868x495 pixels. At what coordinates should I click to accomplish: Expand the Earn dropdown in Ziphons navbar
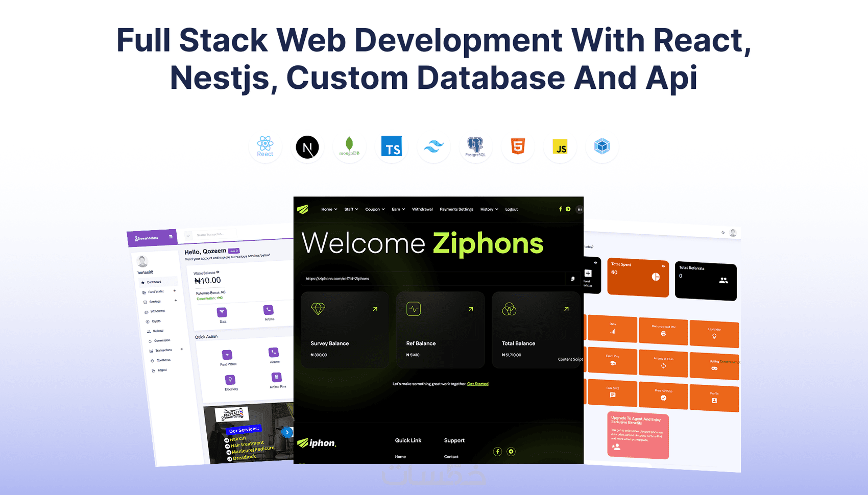pos(398,209)
